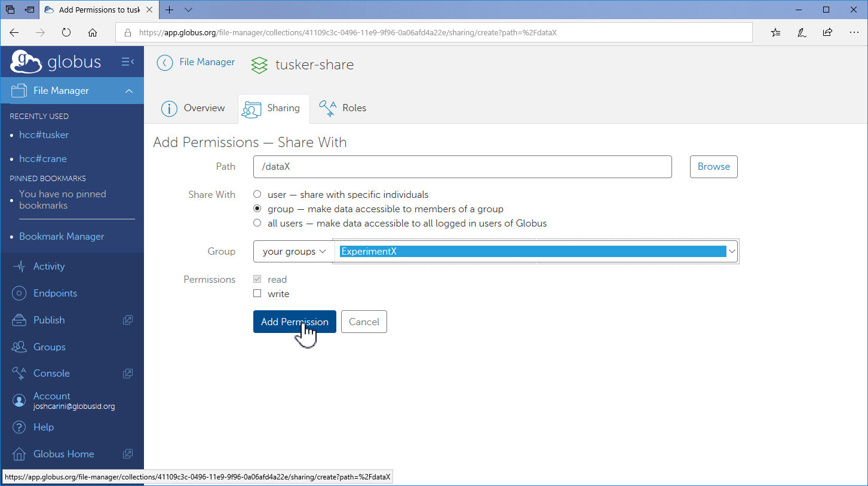Switch to the Overview tab

click(193, 108)
